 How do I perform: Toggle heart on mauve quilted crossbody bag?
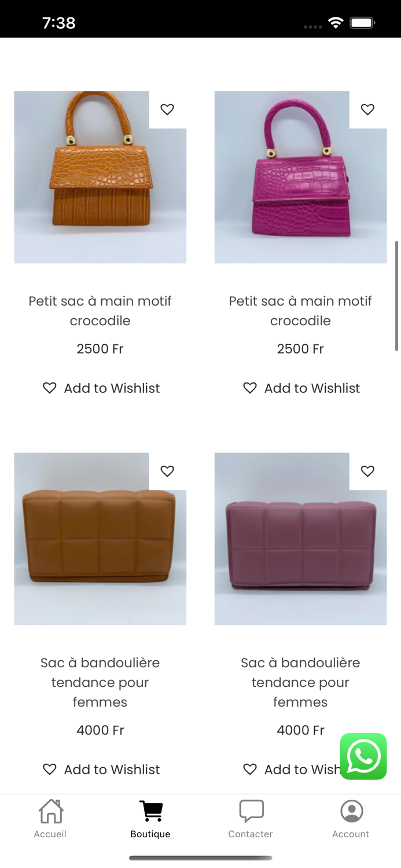367,471
